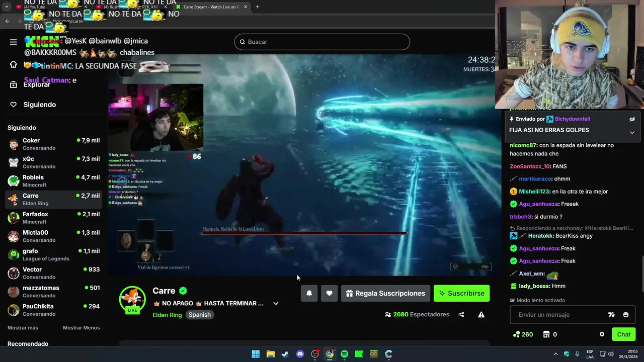Open the hamburger sidebar menu
Image resolution: width=644 pixels, height=362 pixels.
pyautogui.click(x=14, y=42)
